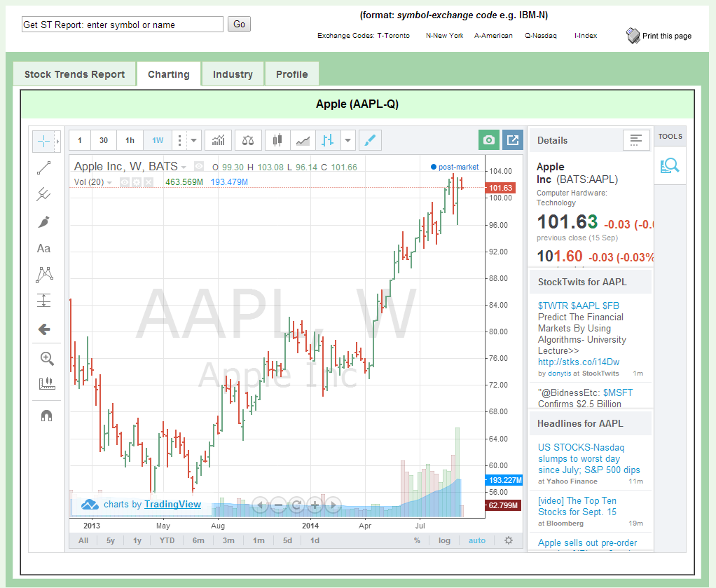Select the 5y time range

[111, 540]
